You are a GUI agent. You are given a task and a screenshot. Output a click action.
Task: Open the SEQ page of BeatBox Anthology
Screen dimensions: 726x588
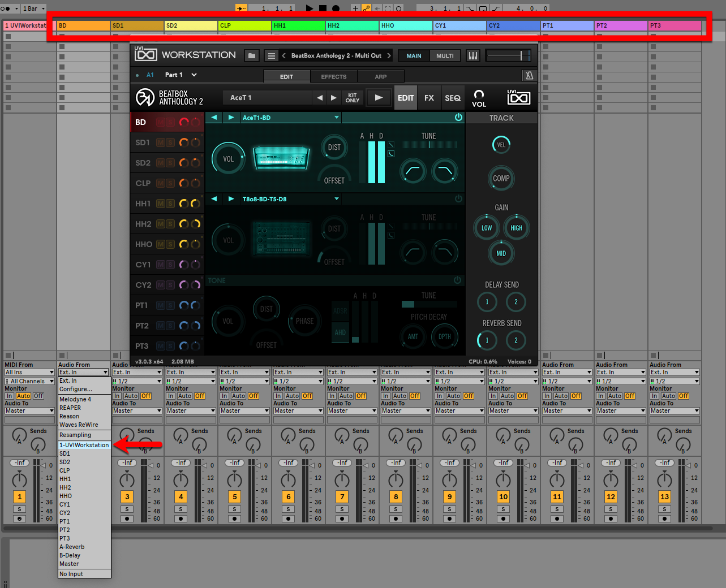pyautogui.click(x=453, y=98)
